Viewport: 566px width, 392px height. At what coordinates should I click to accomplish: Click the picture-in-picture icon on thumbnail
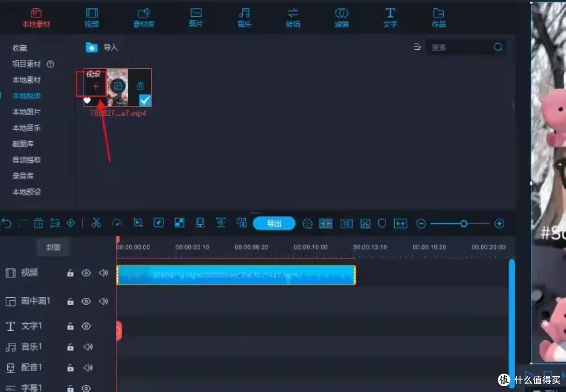click(118, 86)
